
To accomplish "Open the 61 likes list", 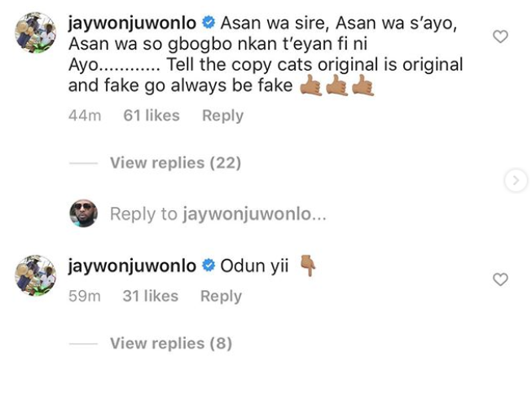I will [x=152, y=116].
